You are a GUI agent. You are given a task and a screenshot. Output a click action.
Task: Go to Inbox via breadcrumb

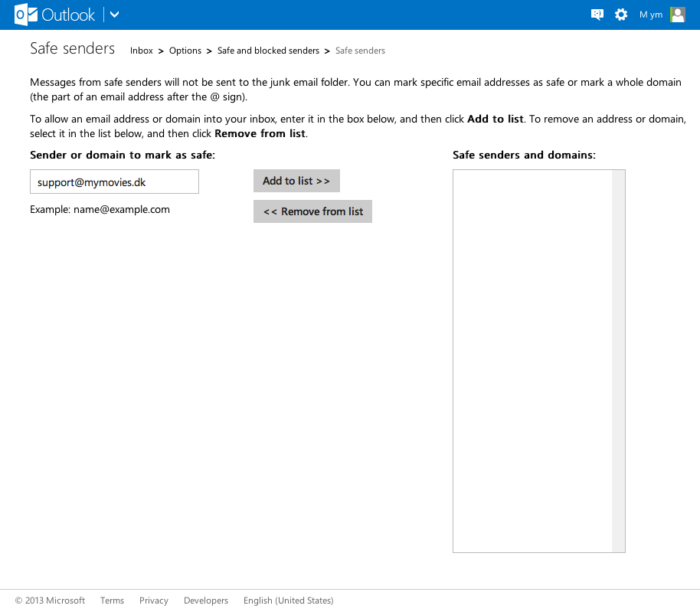pos(142,51)
